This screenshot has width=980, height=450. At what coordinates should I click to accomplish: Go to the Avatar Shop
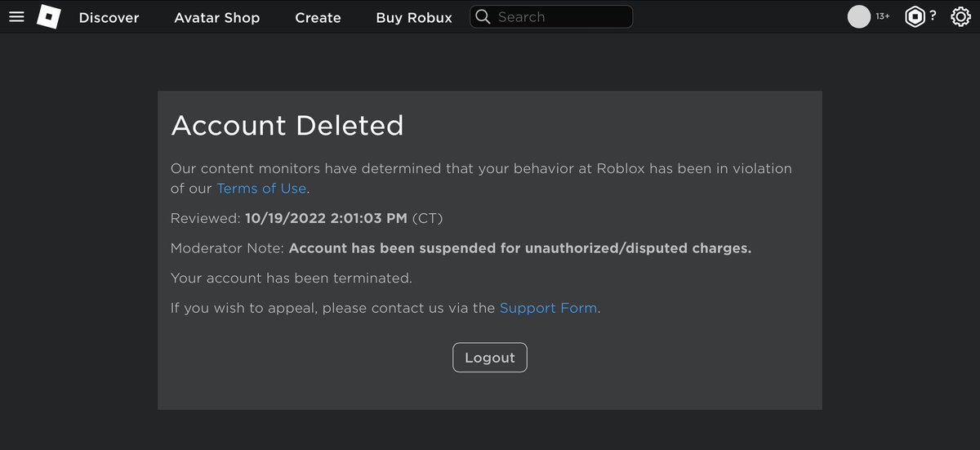[216, 17]
